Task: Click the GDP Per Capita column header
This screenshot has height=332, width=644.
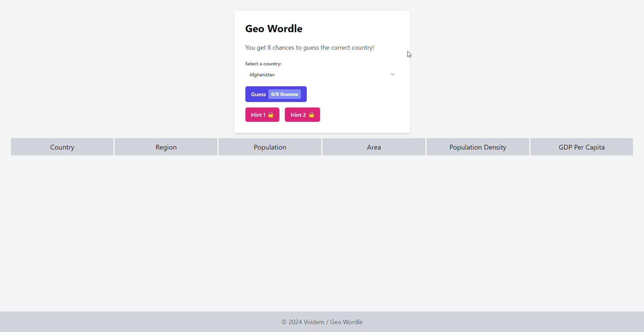Action: [x=581, y=147]
